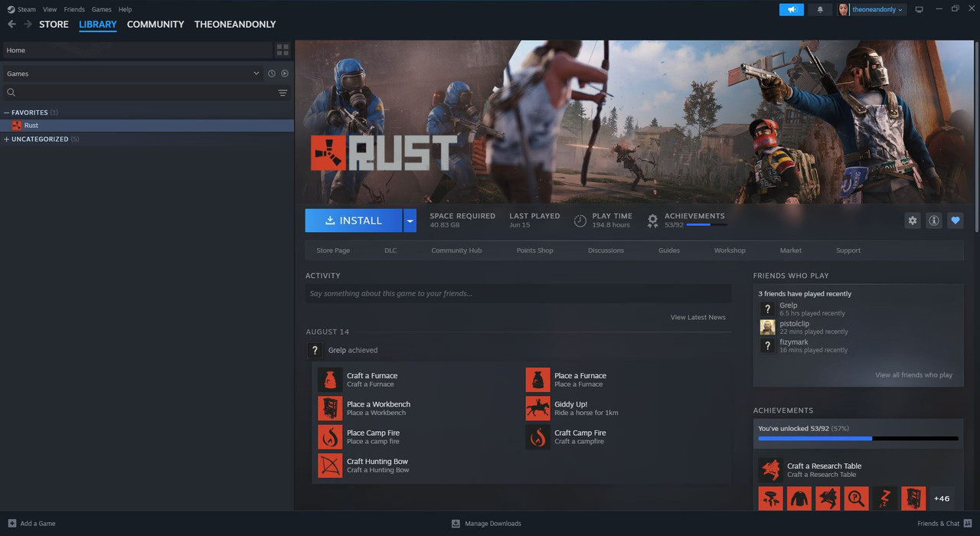Click the Place a Furnace achievement icon
980x536 pixels.
tap(537, 380)
